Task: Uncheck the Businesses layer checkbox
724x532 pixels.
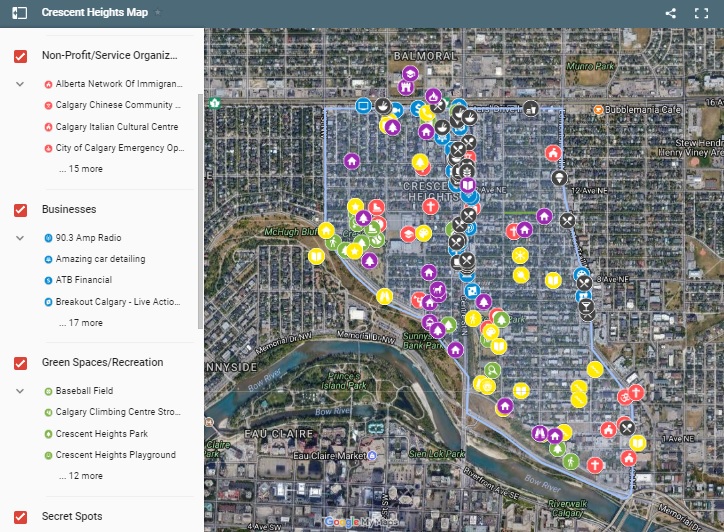Action: [20, 210]
